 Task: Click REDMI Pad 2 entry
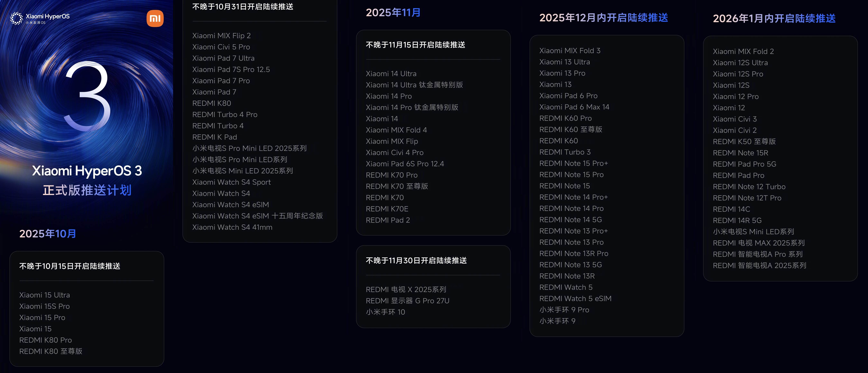388,220
